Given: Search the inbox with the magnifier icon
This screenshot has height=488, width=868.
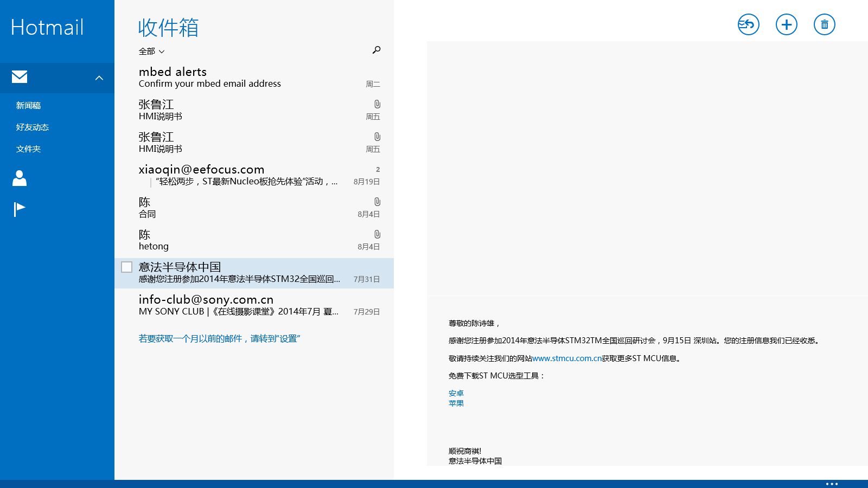Looking at the screenshot, I should point(376,50).
